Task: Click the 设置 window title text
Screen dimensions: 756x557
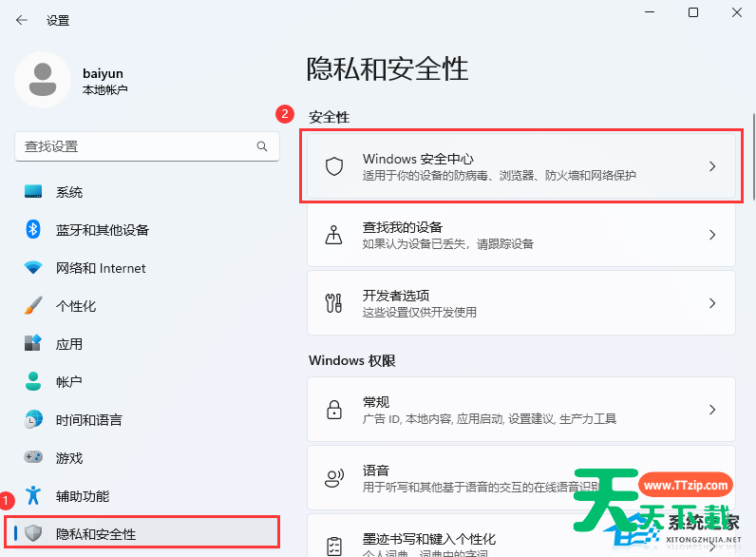Action: [58, 21]
